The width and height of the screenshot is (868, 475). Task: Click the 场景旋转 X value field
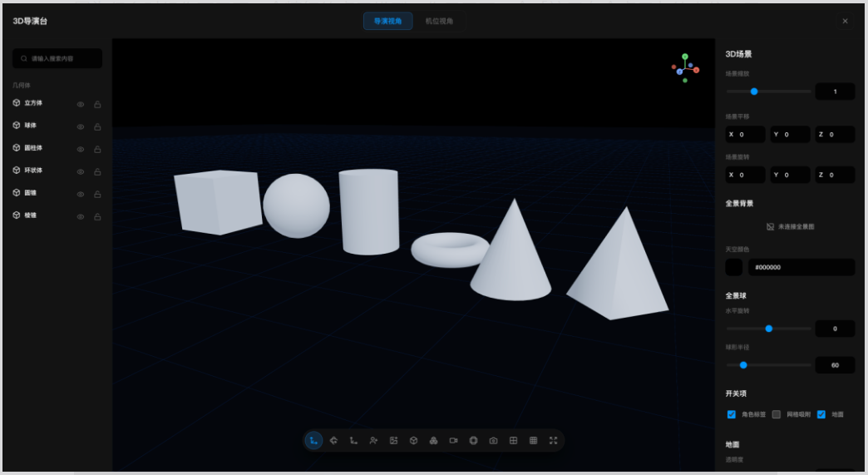tap(746, 175)
